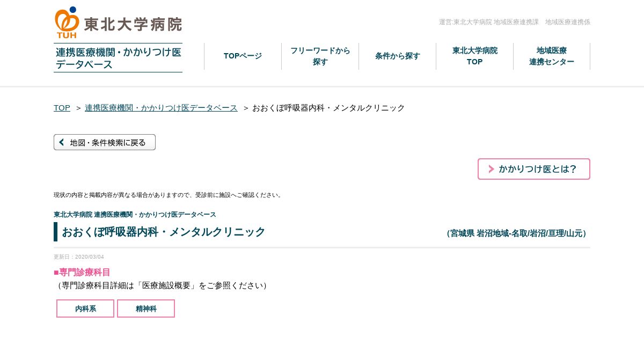Click the operator text 地域医療連携課 in the header
Viewport: 644px width, 338px height.
(516, 22)
